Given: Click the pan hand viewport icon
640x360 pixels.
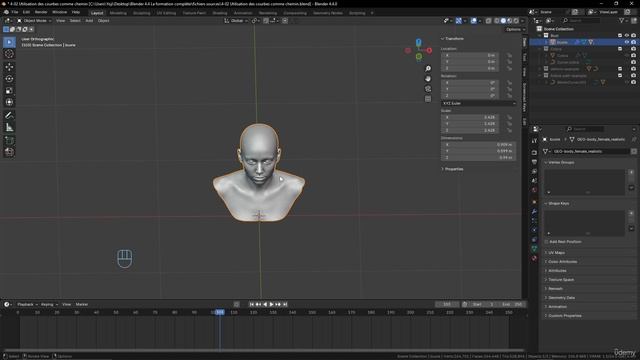Looking at the screenshot, I should pos(428,78).
